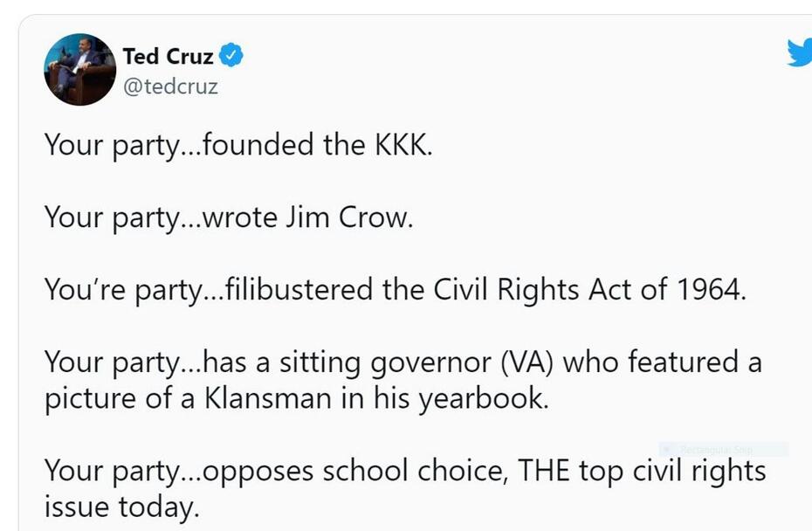Click the Ted Cruz display name

click(168, 58)
